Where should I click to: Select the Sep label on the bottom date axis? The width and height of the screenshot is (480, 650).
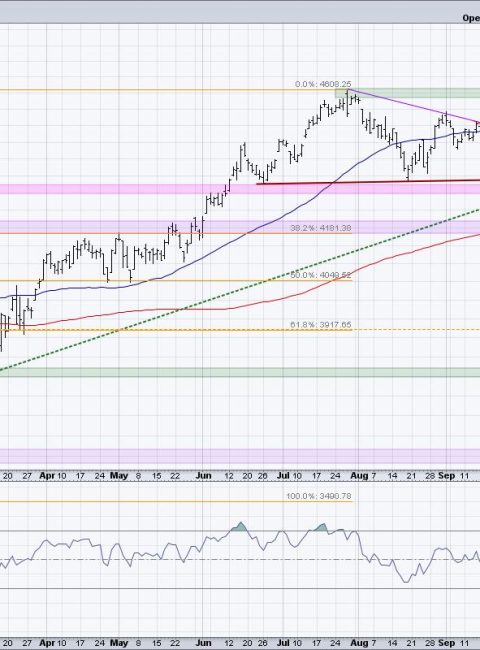click(446, 643)
